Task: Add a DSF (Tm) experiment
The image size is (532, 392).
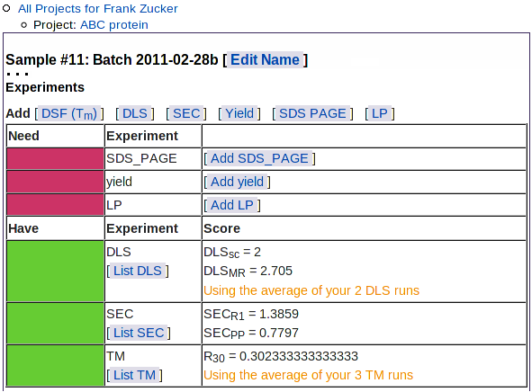Action: pos(69,113)
